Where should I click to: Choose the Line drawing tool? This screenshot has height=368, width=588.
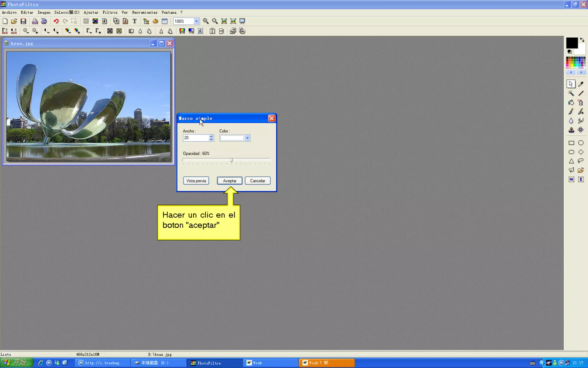pos(581,93)
